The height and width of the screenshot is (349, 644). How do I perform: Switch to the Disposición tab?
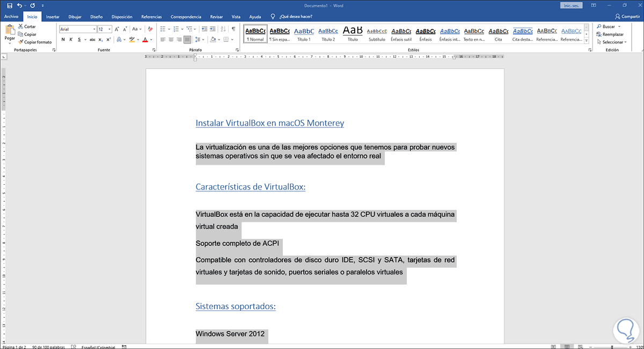(122, 17)
